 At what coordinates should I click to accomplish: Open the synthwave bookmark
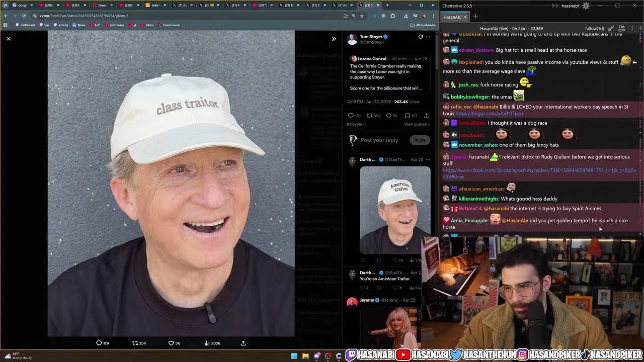114,25
